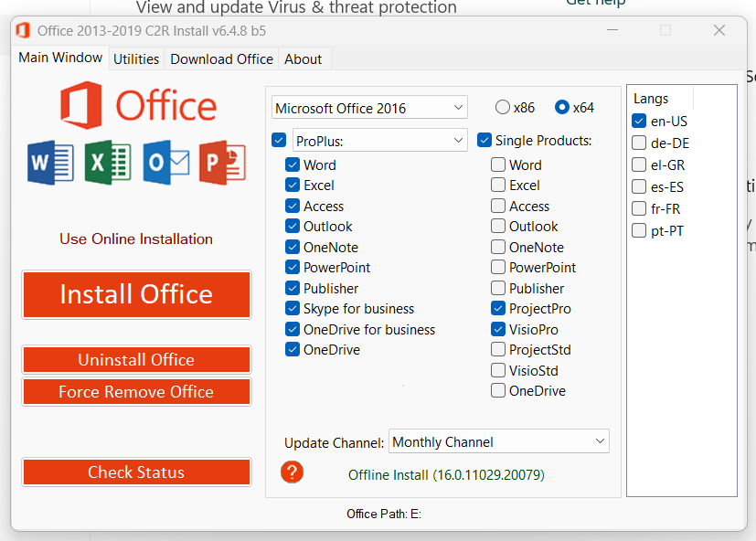756x541 pixels.
Task: Click the Uninstall Office button
Action: coord(136,360)
